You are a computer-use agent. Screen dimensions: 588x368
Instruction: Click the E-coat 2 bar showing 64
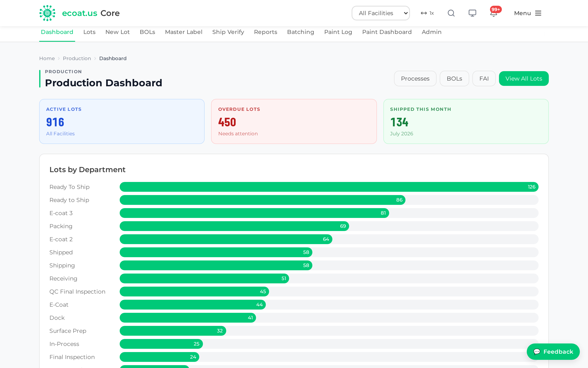pyautogui.click(x=226, y=239)
